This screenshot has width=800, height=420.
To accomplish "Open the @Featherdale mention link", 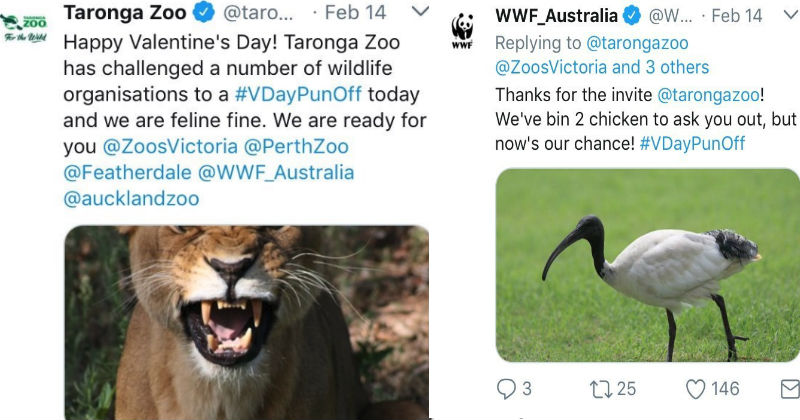I will pos(126,172).
